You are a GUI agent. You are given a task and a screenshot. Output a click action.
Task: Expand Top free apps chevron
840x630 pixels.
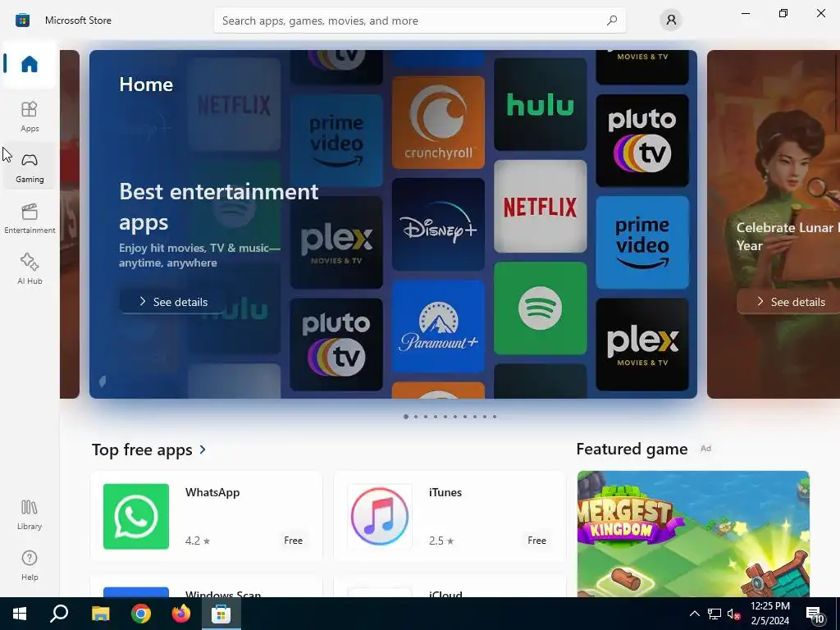click(203, 449)
